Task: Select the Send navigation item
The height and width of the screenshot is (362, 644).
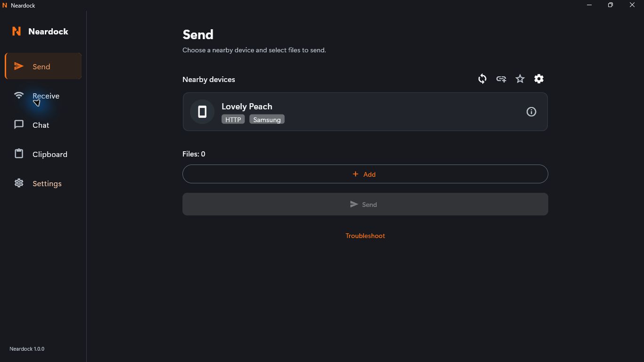Action: (43, 66)
